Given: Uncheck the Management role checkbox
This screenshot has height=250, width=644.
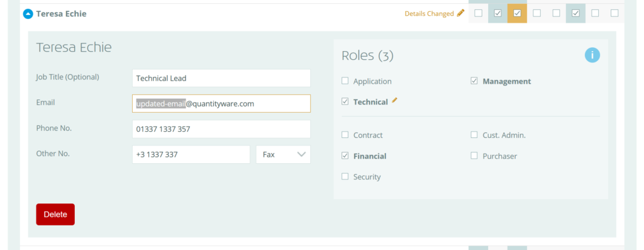Looking at the screenshot, I should (474, 81).
